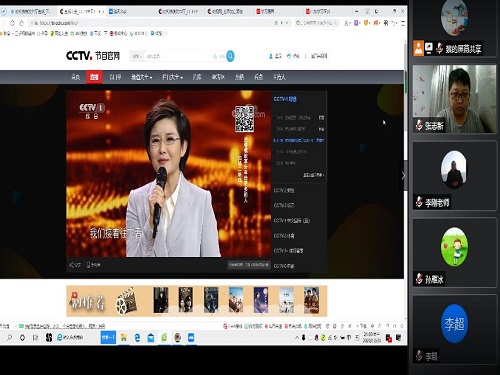Open Windows search magnifier in taskbar
500x375 pixels.
click(x=9, y=337)
